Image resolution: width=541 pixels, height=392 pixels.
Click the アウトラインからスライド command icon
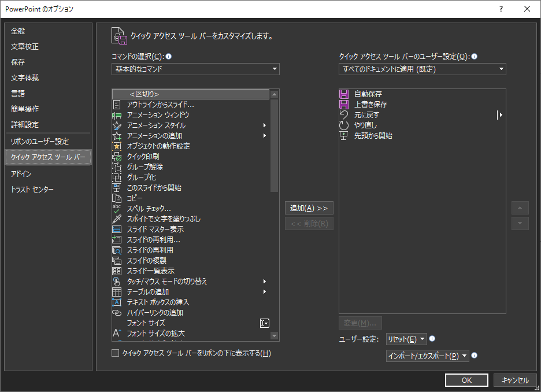pyautogui.click(x=117, y=105)
